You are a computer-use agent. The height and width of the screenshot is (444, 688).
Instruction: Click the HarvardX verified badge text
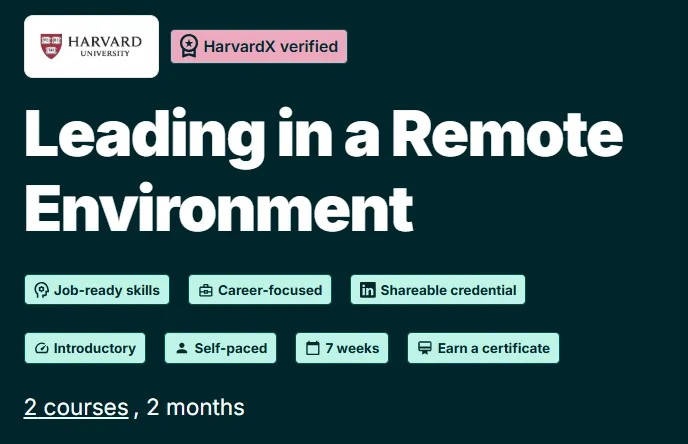tap(271, 47)
